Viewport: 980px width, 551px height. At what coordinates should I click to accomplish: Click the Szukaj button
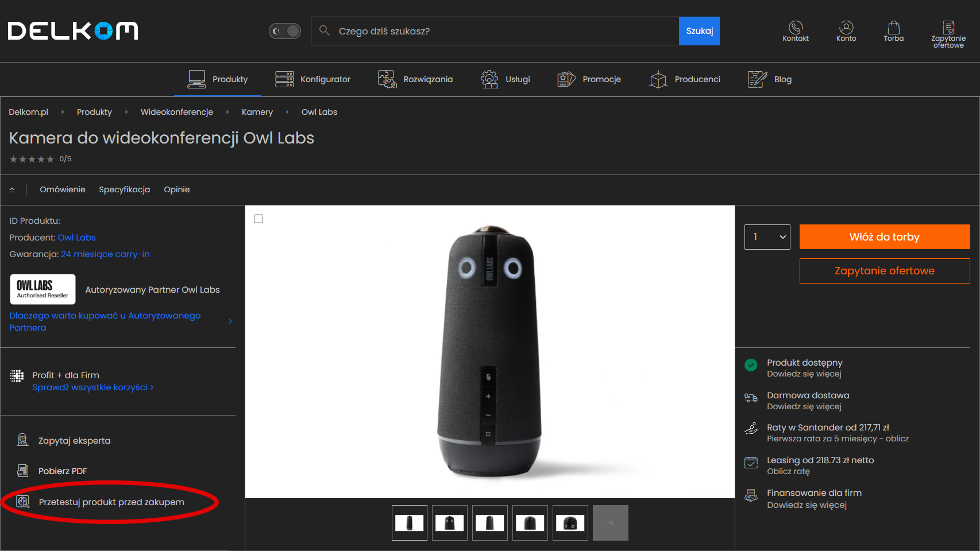pyautogui.click(x=699, y=31)
